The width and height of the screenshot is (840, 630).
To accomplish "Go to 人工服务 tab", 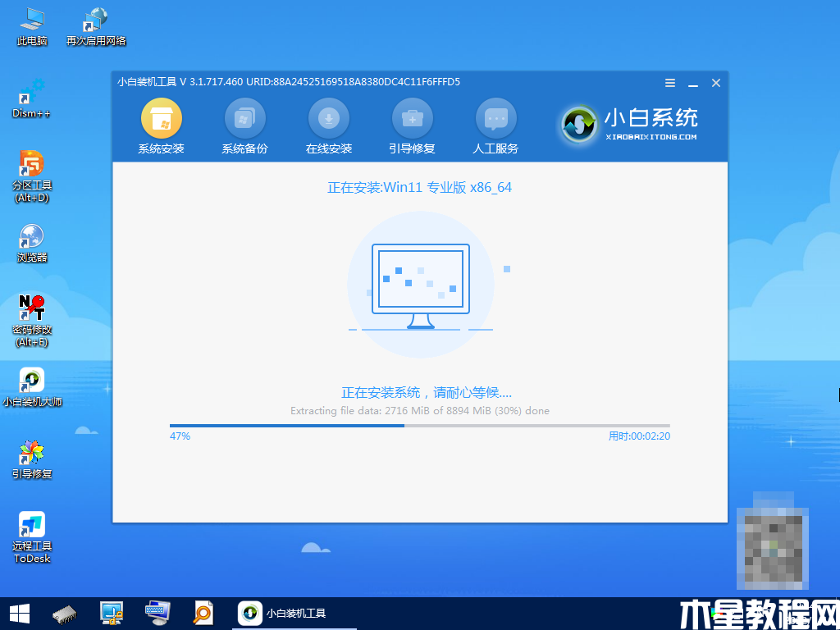I will [496, 127].
